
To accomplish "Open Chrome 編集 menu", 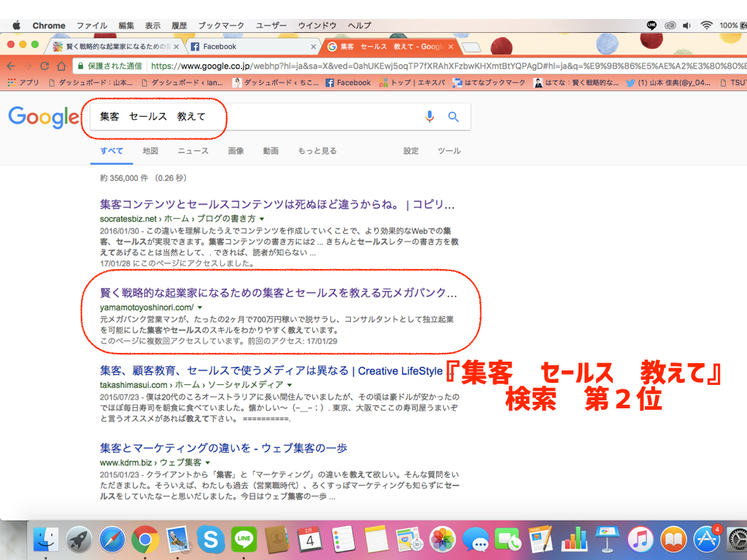I will click(x=126, y=26).
